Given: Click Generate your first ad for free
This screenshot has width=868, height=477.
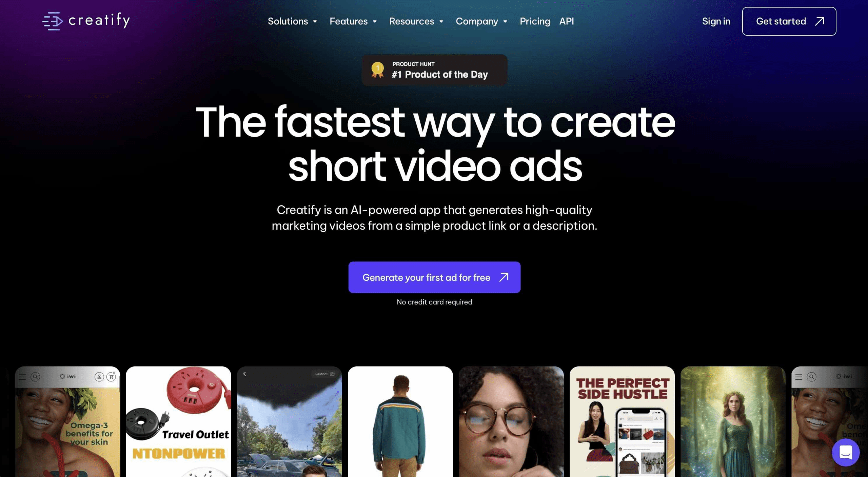Looking at the screenshot, I should coord(435,277).
